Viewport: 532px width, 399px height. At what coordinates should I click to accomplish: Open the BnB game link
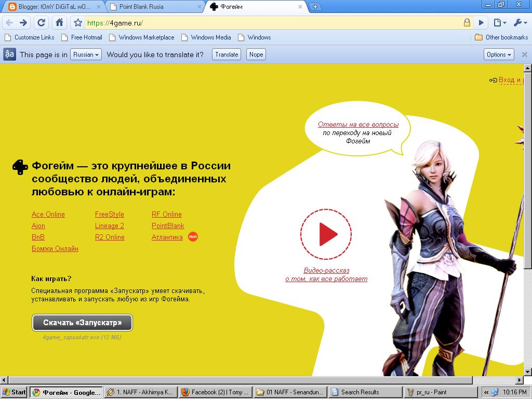pos(38,237)
